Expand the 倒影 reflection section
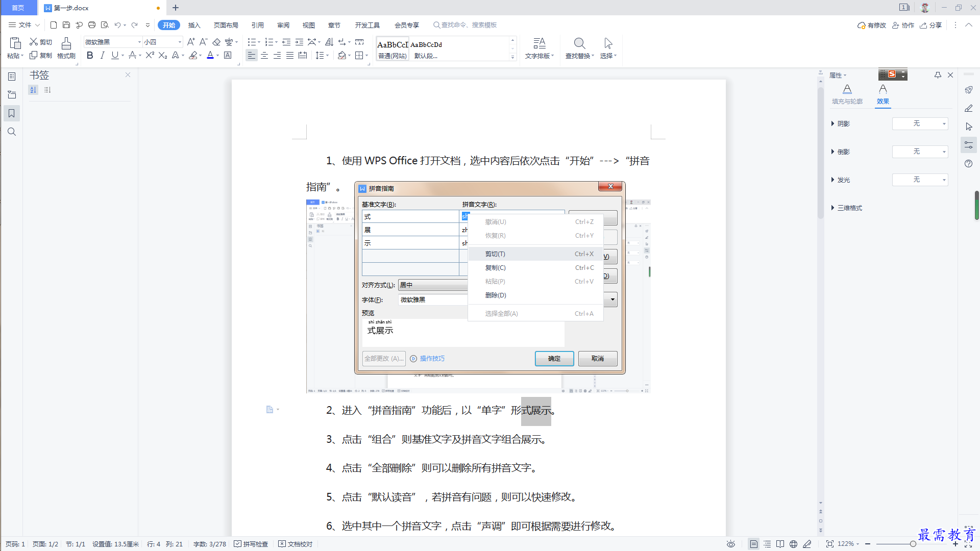The width and height of the screenshot is (980, 551). coord(841,152)
